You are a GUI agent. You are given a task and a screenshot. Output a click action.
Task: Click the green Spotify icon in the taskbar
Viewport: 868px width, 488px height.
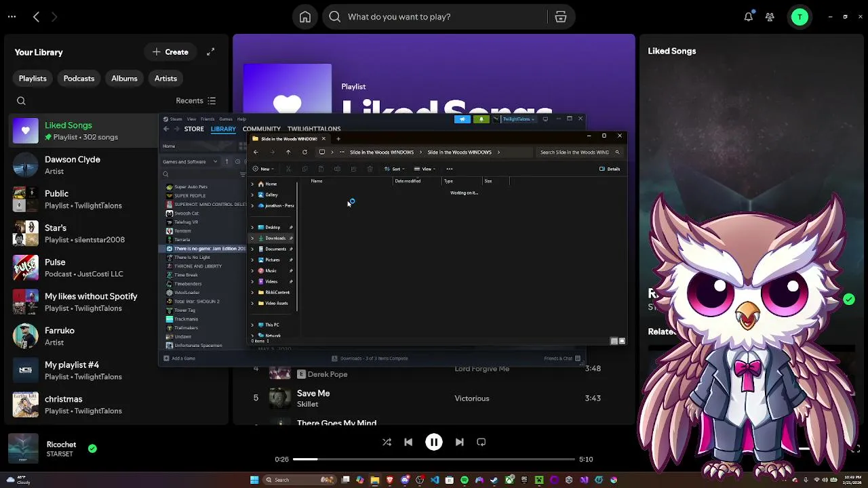[x=465, y=480]
